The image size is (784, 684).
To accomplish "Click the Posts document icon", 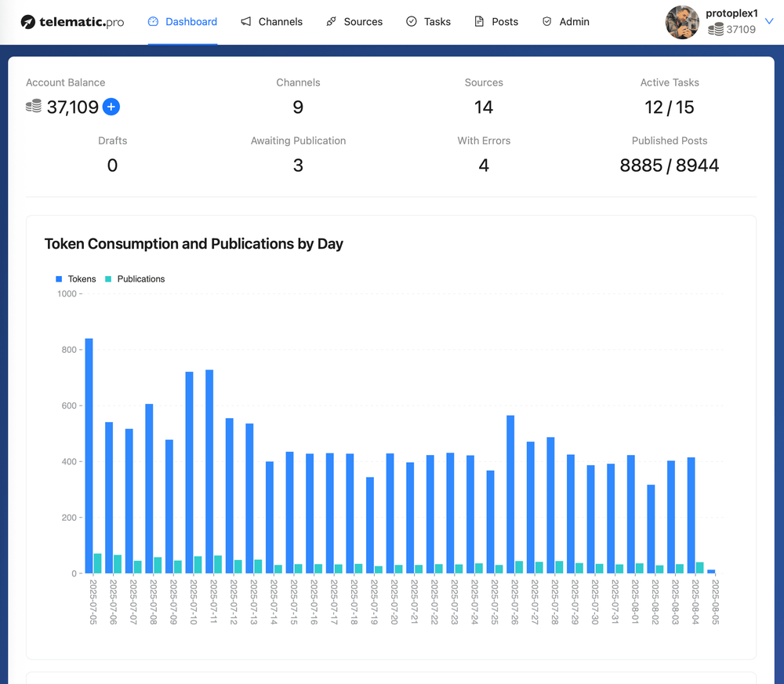I will click(479, 21).
